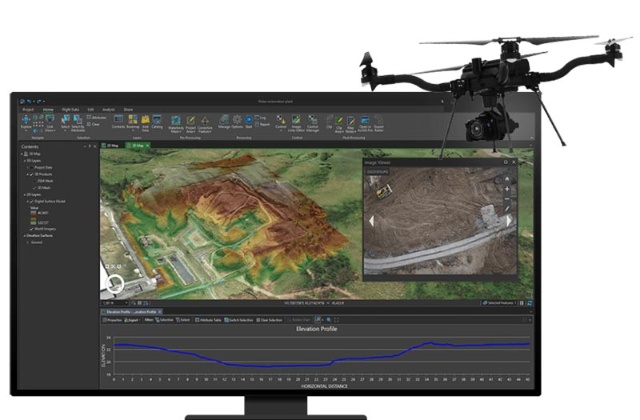Click the drone photo in Image Viewer

point(439,221)
